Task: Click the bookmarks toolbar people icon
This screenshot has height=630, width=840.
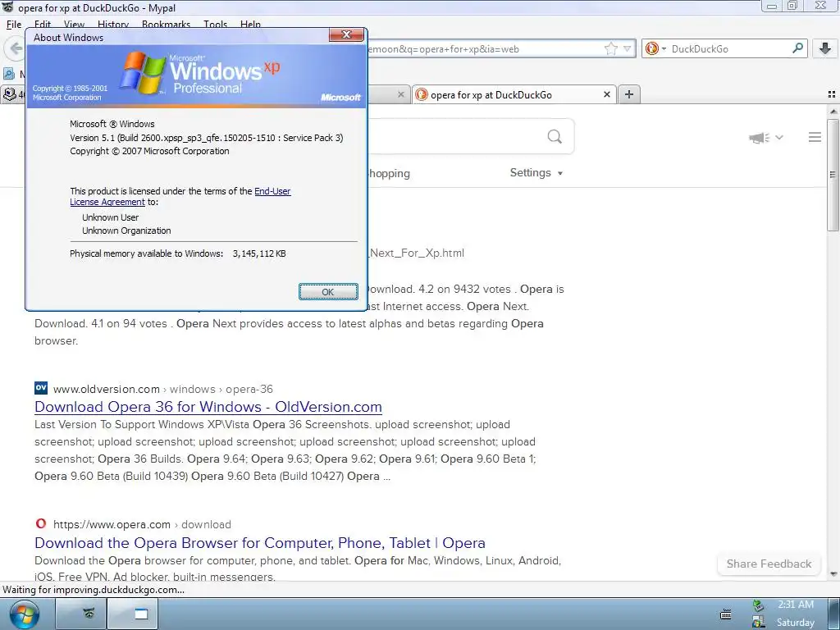Action: point(9,73)
